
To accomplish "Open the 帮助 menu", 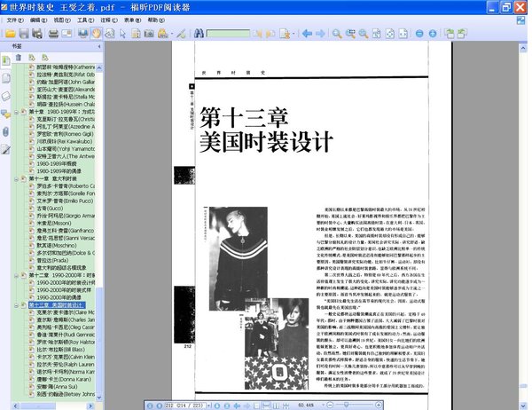I will pyautogui.click(x=154, y=19).
